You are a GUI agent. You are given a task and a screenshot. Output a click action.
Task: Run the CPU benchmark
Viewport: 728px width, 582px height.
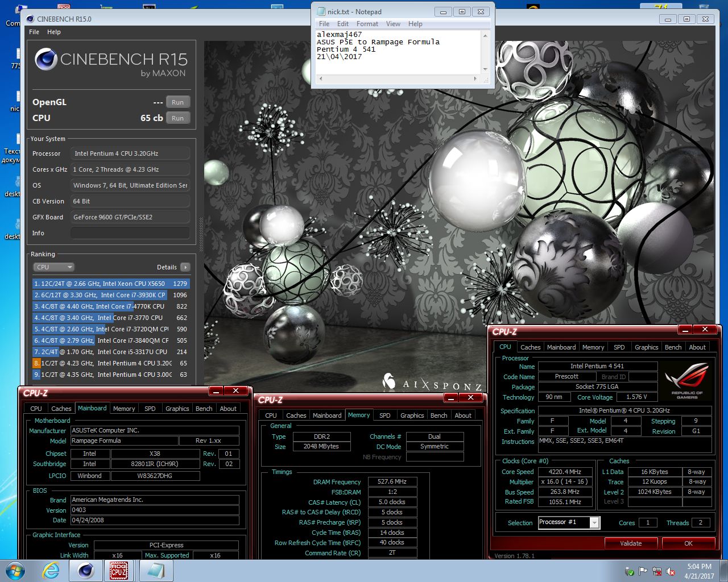pos(177,118)
